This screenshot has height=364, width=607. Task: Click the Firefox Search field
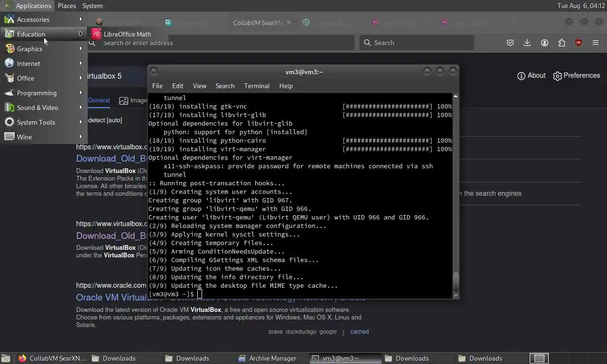coord(416,43)
